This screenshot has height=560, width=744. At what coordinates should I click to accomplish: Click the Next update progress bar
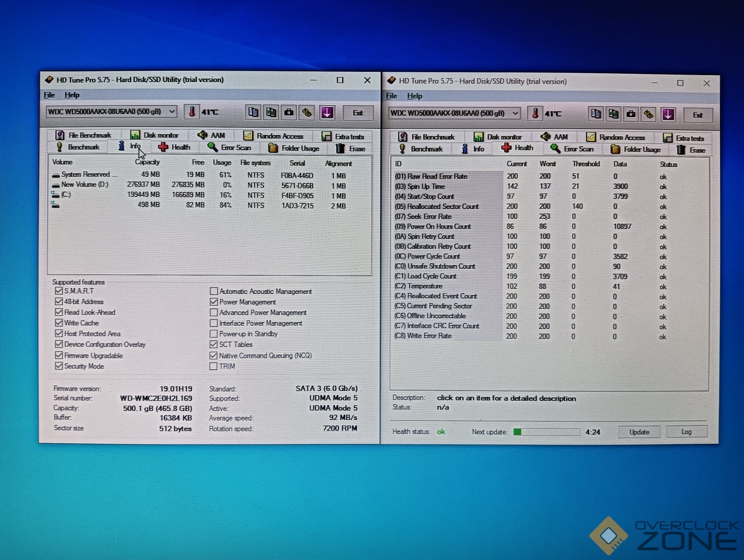coord(547,432)
